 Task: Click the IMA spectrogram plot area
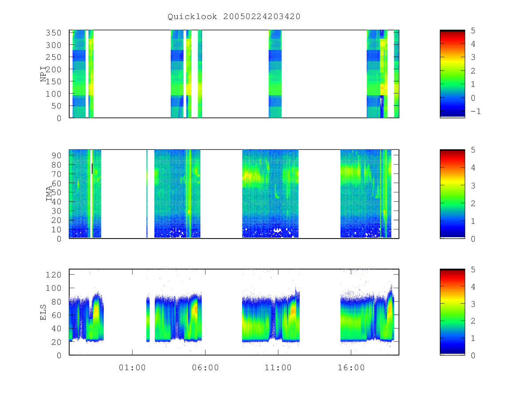pyautogui.click(x=234, y=194)
